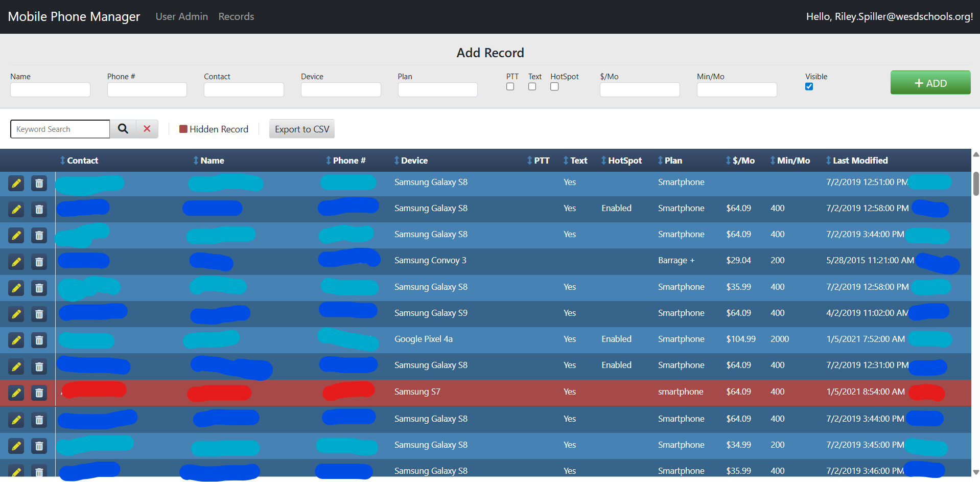The image size is (980, 482).
Task: Delete the $35.99 record from 12:58:00 PM
Action: coord(39,288)
